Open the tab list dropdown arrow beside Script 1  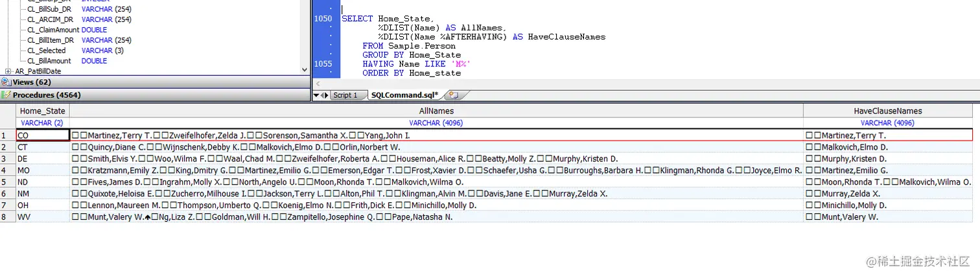316,95
